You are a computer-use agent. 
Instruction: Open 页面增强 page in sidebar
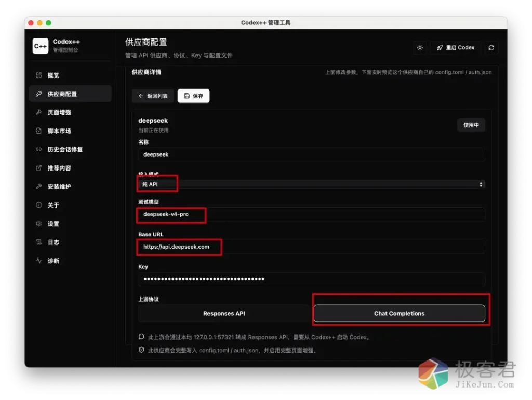(70, 112)
